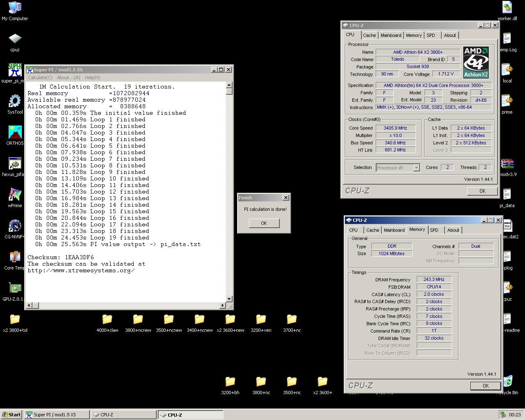Click Super PI horizontal scrollbar right arrow

click(223, 305)
